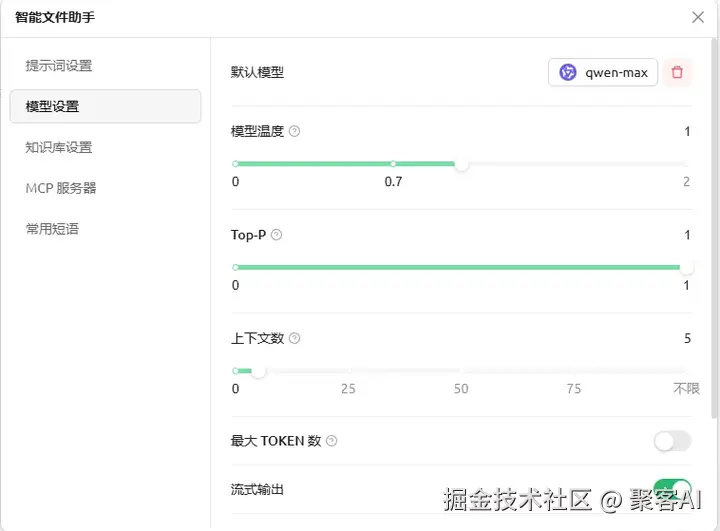720x531 pixels.
Task: Click the 模型温度 slider handle
Action: point(461,164)
